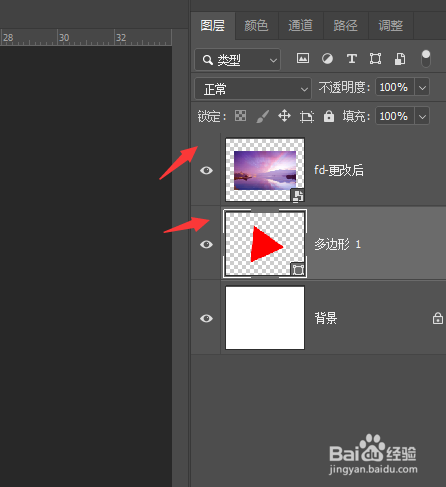Select layer name fd-更改后
This screenshot has width=446, height=487.
[x=339, y=170]
